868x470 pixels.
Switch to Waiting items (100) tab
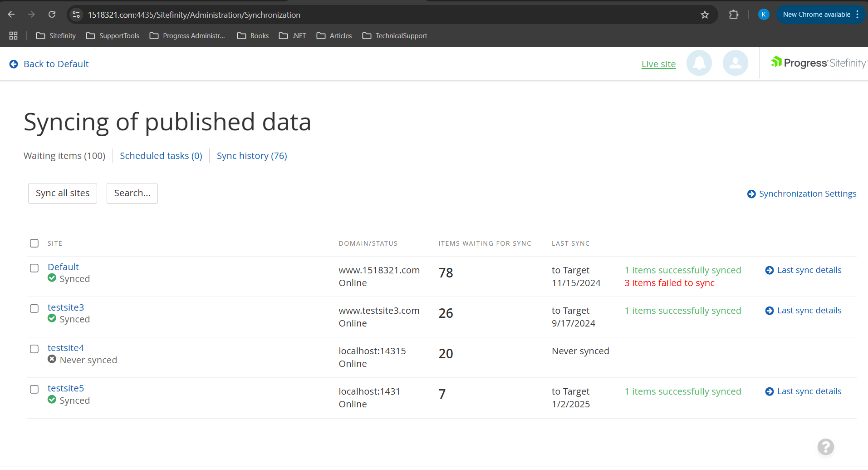coord(64,156)
